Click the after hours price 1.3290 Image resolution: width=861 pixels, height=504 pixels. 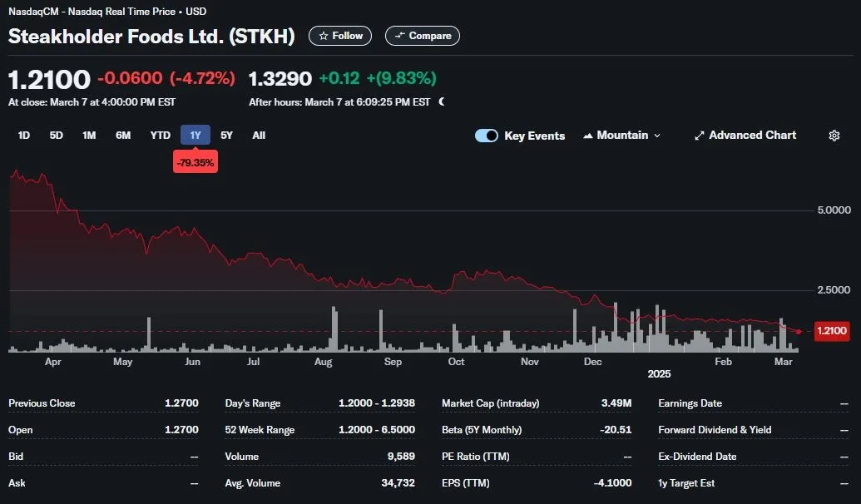tap(280, 78)
